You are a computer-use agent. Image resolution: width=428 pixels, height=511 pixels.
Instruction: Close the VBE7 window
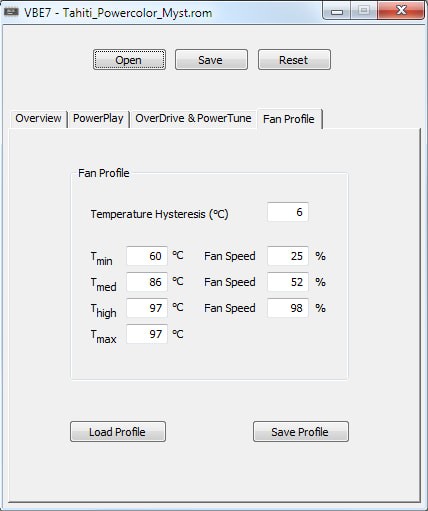click(x=401, y=11)
